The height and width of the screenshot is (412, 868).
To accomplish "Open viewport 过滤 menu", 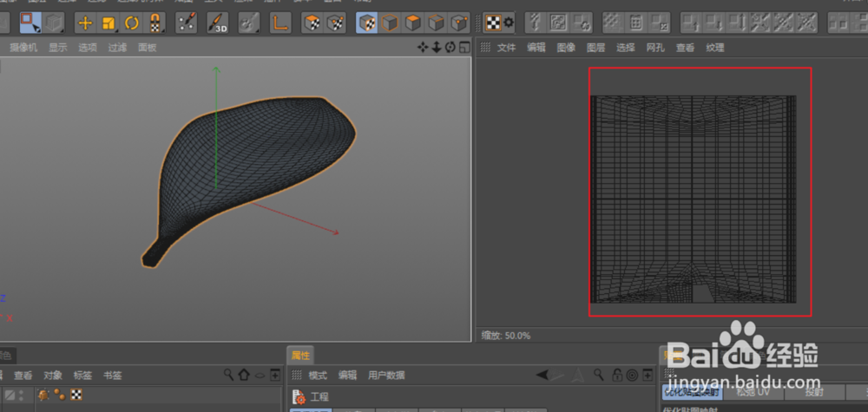I will 117,48.
